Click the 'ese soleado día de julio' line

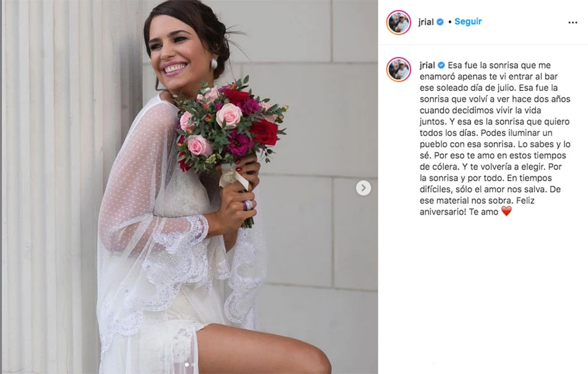point(468,88)
